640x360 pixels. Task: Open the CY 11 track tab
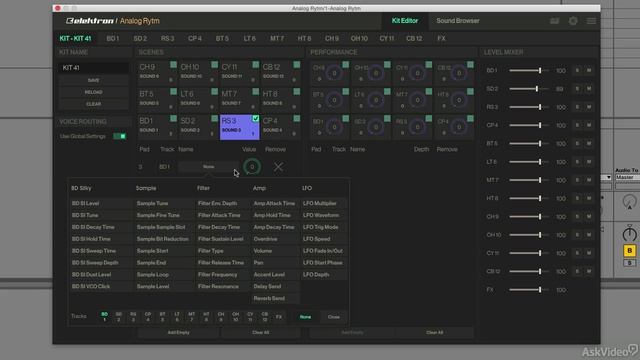[x=387, y=38]
